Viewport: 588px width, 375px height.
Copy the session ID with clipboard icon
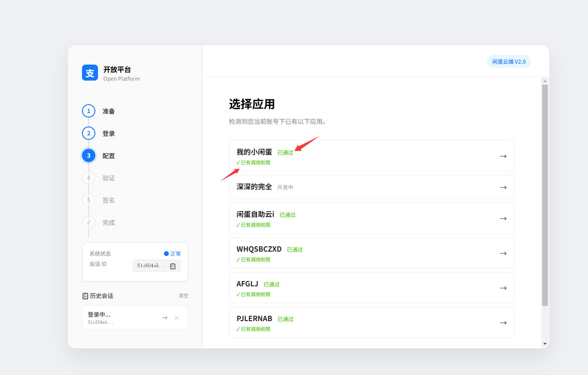[x=173, y=266]
